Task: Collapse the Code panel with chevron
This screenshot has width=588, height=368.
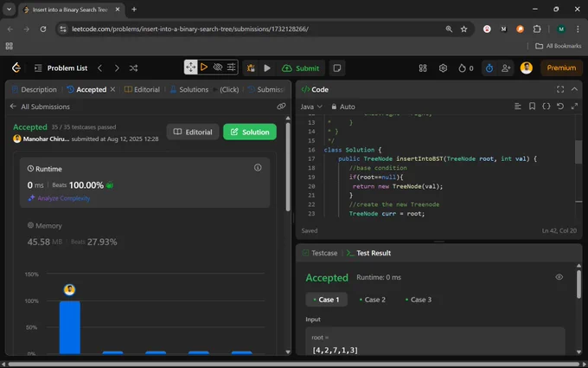Action: (x=574, y=89)
